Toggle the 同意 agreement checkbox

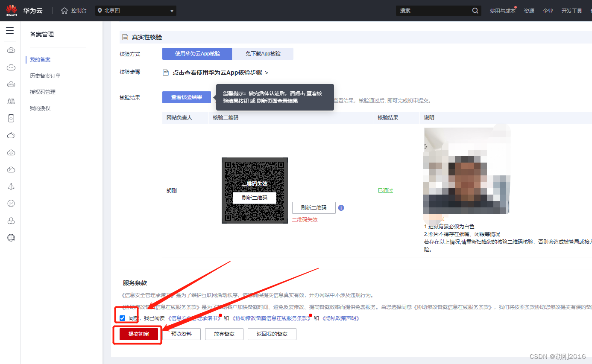tap(123, 318)
